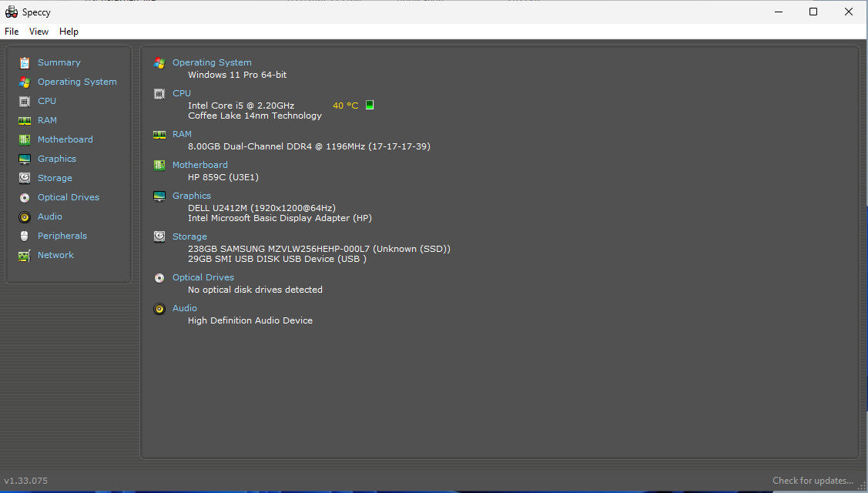Click the 8.00GB Dual-Channel DDR4 text
868x493 pixels.
click(x=309, y=147)
